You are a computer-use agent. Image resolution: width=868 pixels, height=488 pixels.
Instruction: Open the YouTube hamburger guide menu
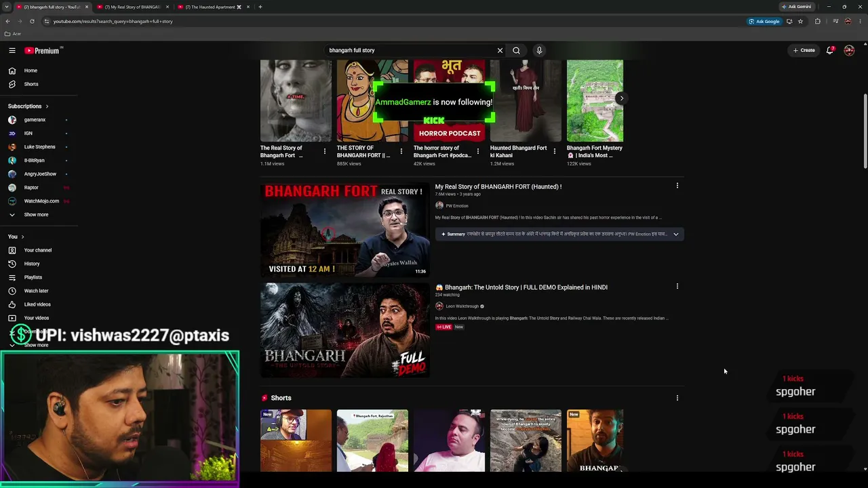click(x=12, y=50)
